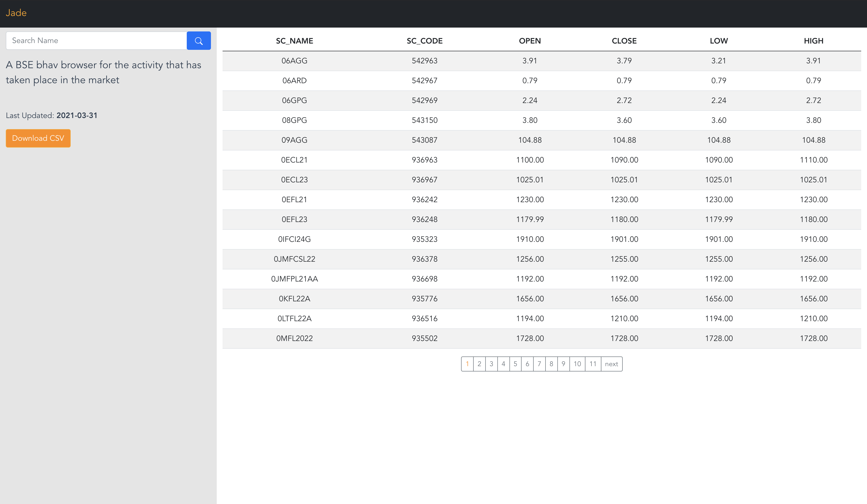This screenshot has height=504, width=867.
Task: Navigate to page 11 of the table
Action: (593, 364)
